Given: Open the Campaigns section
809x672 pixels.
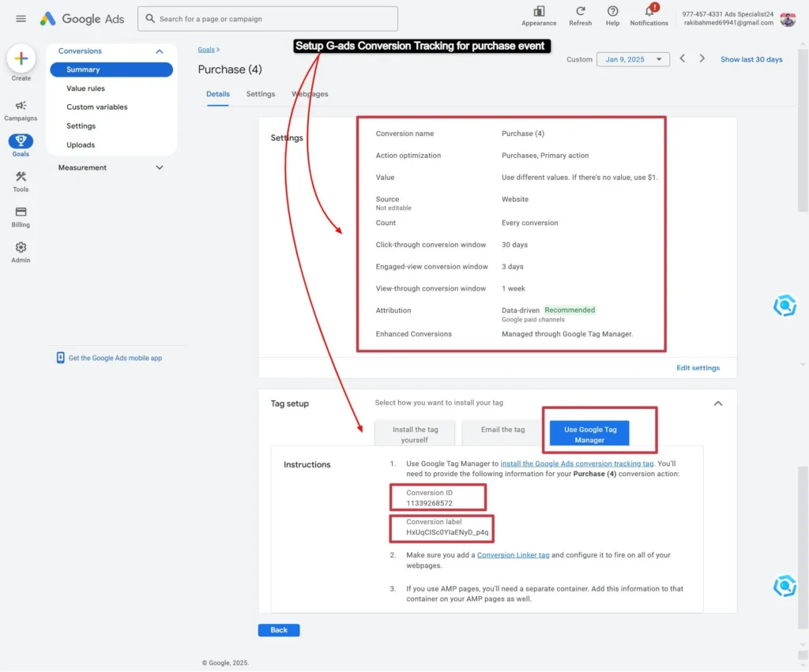Looking at the screenshot, I should (x=21, y=111).
